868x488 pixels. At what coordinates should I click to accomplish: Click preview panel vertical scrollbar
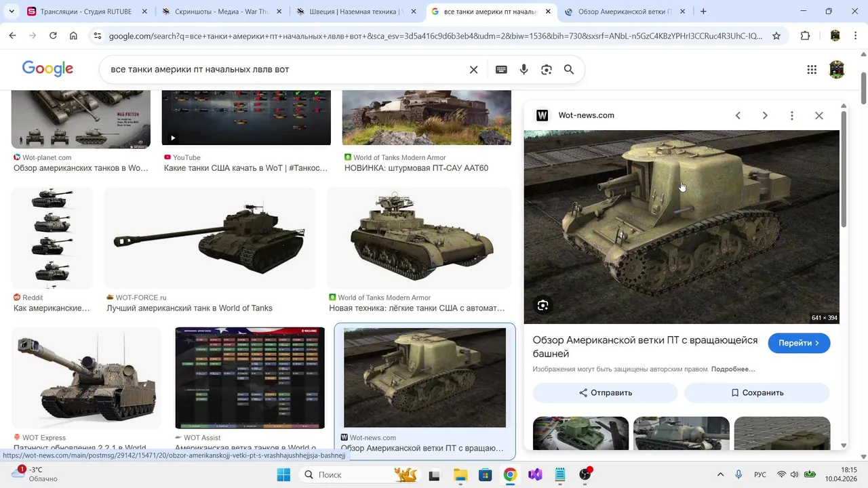click(844, 169)
